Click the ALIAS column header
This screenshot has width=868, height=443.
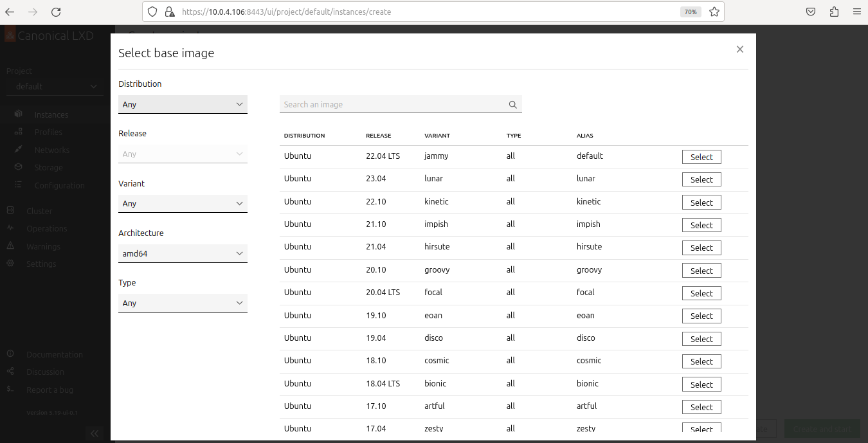coord(585,136)
